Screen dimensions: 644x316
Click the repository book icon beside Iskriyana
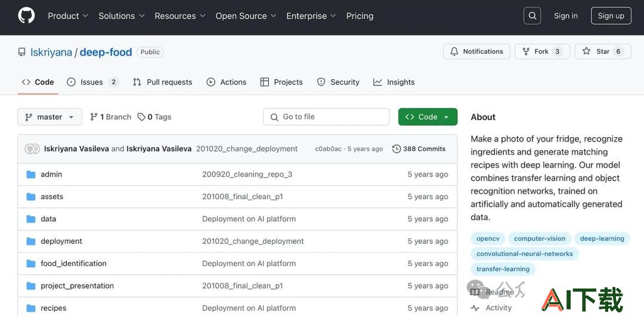22,52
